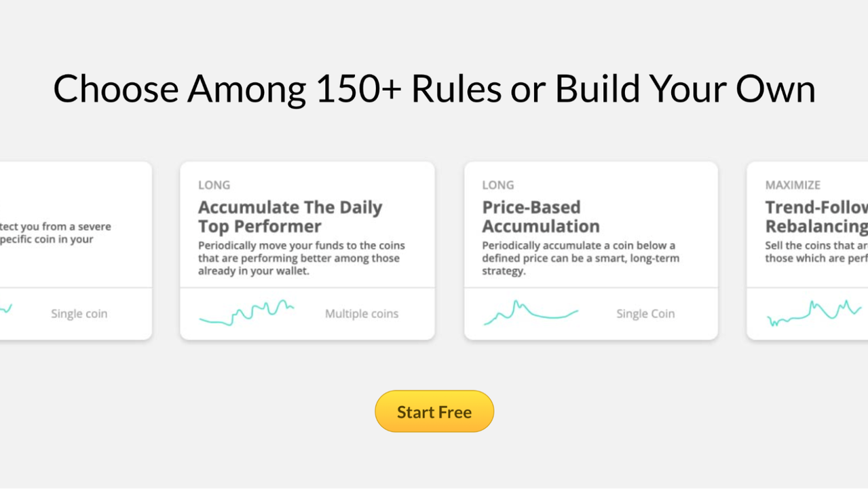Click the footer area of the Price-Based Accumulation card
868x489 pixels.
tap(591, 314)
